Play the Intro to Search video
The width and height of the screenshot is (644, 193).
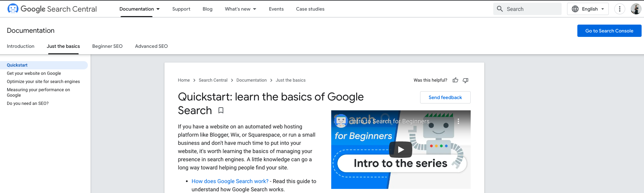click(401, 150)
